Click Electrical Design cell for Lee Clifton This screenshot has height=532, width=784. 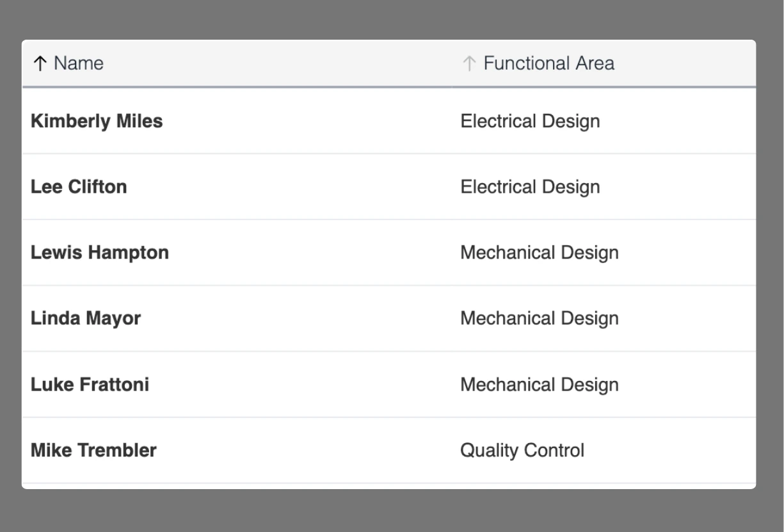click(x=530, y=187)
